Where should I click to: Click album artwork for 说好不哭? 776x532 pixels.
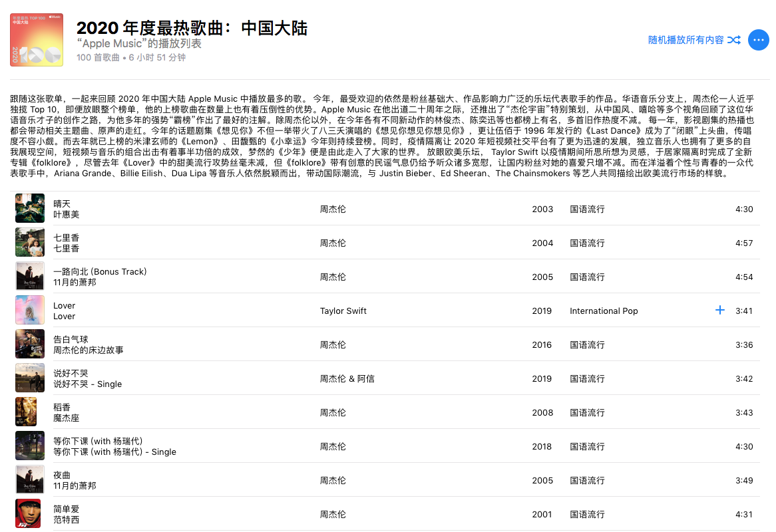tap(30, 378)
